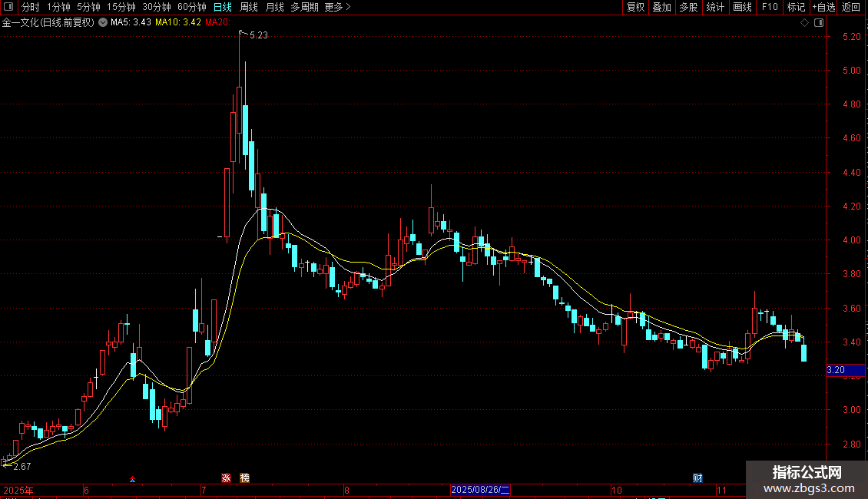
Task: Select the 30分钟 period tab
Action: pyautogui.click(x=157, y=7)
